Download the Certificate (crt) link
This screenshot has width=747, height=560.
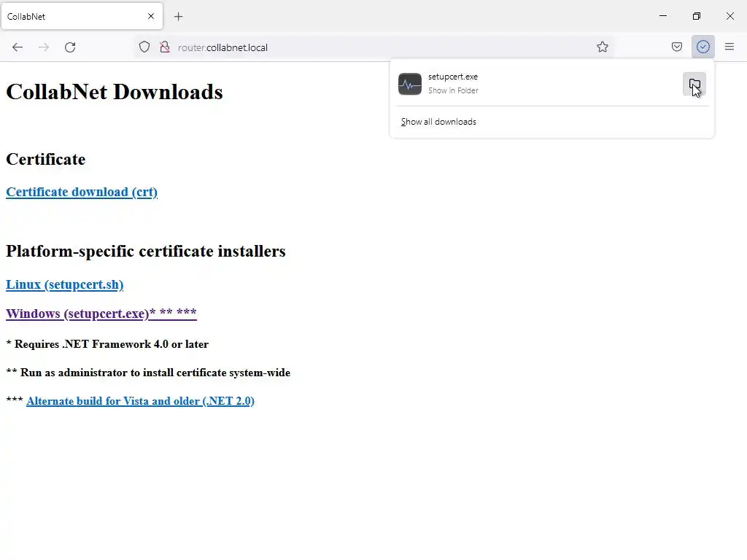coord(82,192)
